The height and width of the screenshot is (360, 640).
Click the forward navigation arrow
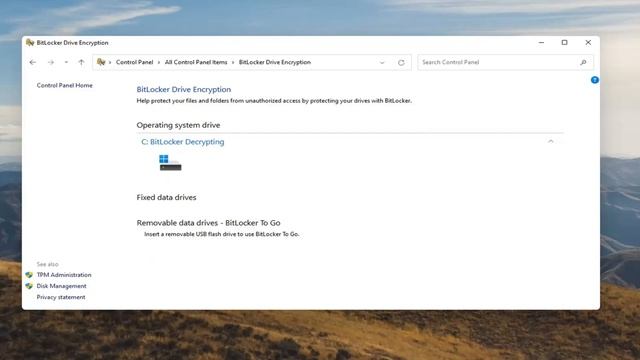pyautogui.click(x=51, y=62)
